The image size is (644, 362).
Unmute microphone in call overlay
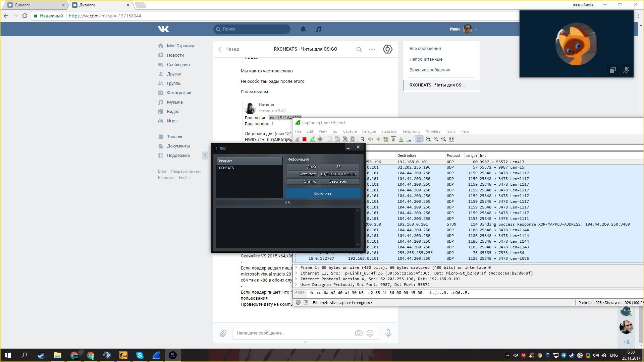pos(626,70)
